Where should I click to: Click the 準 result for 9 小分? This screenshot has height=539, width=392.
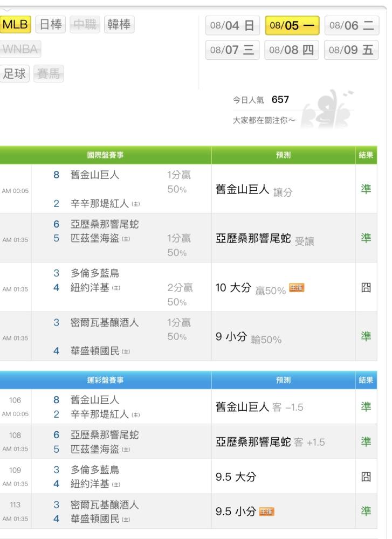(366, 336)
